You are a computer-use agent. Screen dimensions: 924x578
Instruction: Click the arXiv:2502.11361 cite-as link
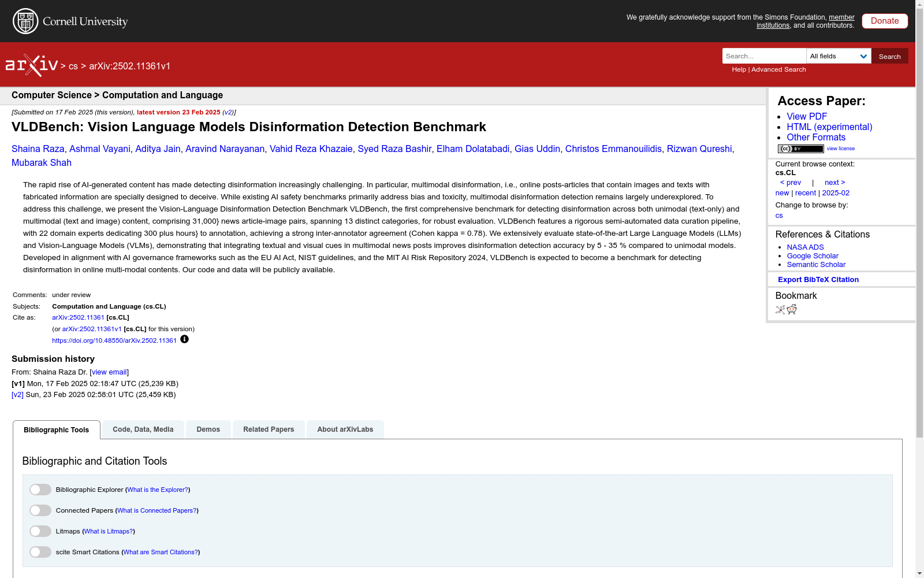tap(78, 317)
